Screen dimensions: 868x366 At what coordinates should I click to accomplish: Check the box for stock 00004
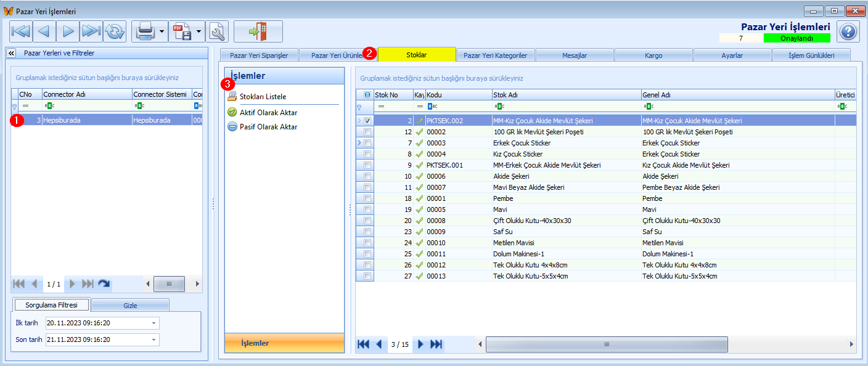[x=367, y=154]
